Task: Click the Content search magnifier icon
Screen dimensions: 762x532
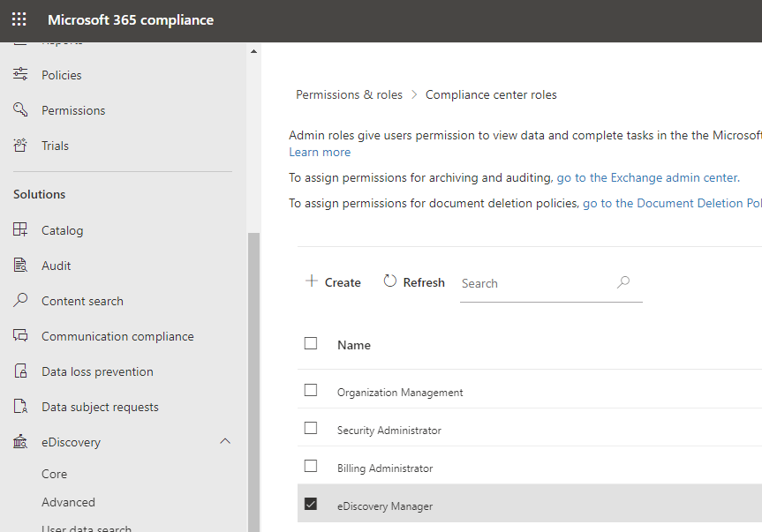Action: (20, 300)
